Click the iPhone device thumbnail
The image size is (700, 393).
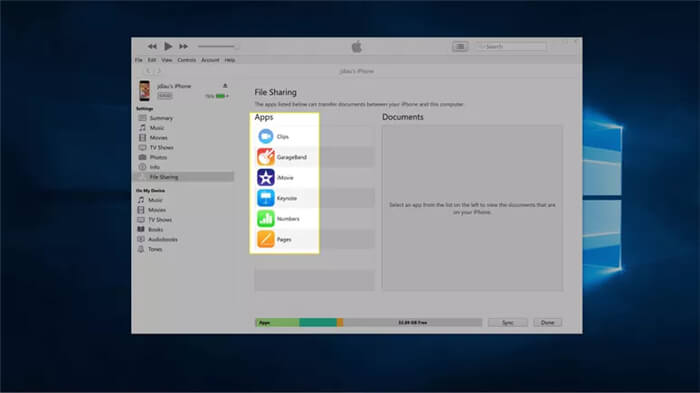[144, 91]
